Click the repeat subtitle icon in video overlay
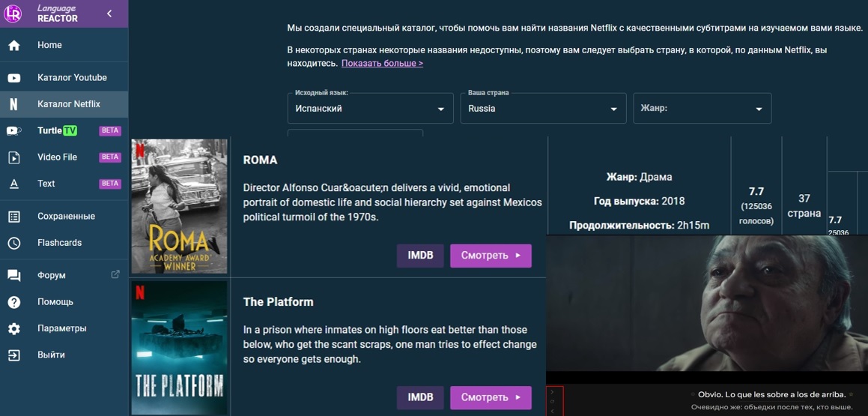The width and height of the screenshot is (868, 416). [552, 401]
